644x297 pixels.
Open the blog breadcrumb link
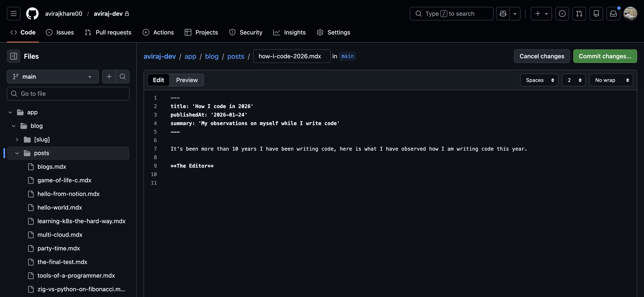(212, 56)
